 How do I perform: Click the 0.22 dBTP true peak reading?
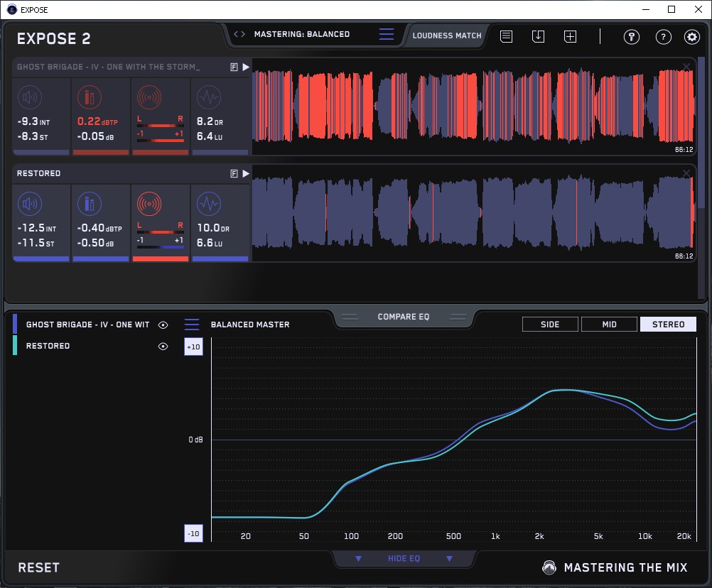[x=97, y=121]
